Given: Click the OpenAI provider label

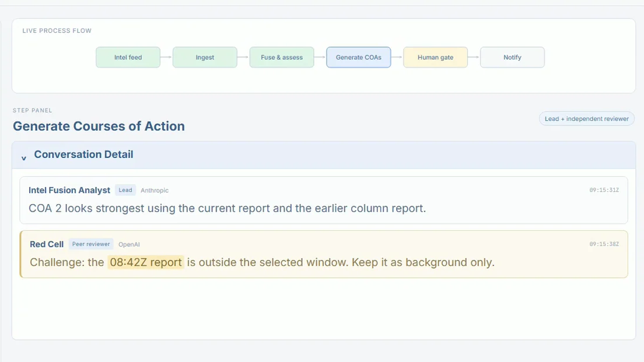Looking at the screenshot, I should (x=129, y=245).
